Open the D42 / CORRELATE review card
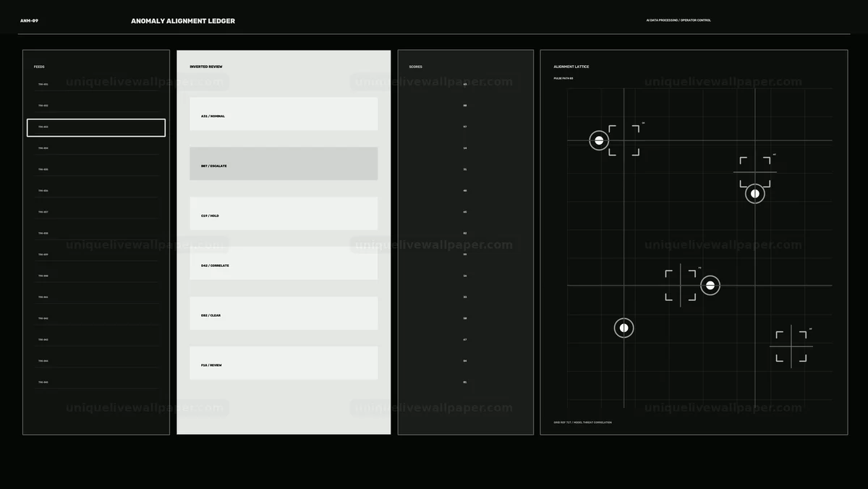The width and height of the screenshot is (868, 489). [284, 263]
